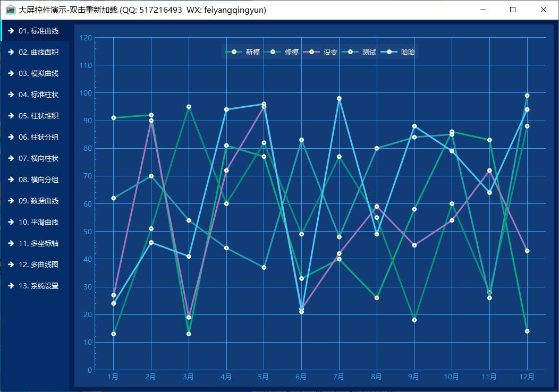Click the arrow icon next to 模拟曲线
Screen dimensions: 559x392
(x=11, y=73)
